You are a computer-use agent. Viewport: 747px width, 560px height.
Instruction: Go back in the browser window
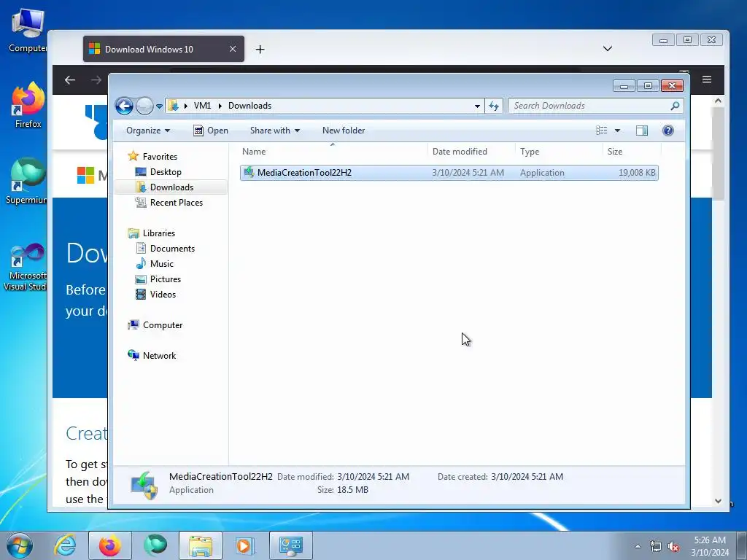[x=70, y=80]
